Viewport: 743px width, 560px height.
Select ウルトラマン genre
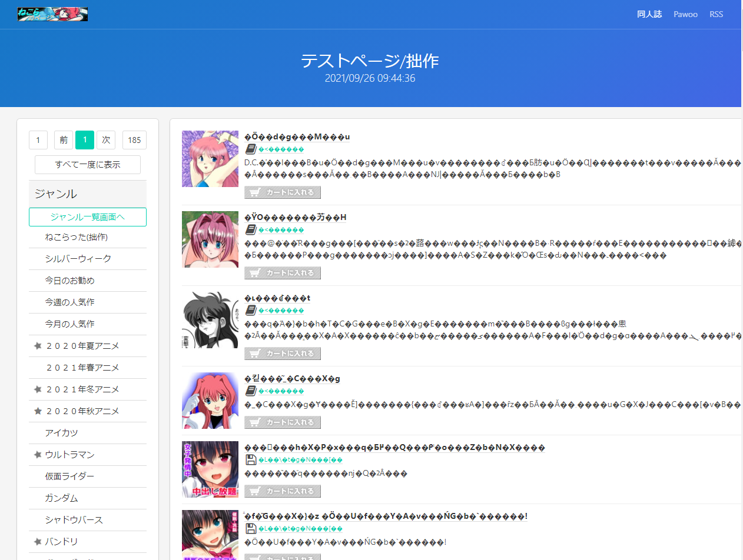(88, 455)
